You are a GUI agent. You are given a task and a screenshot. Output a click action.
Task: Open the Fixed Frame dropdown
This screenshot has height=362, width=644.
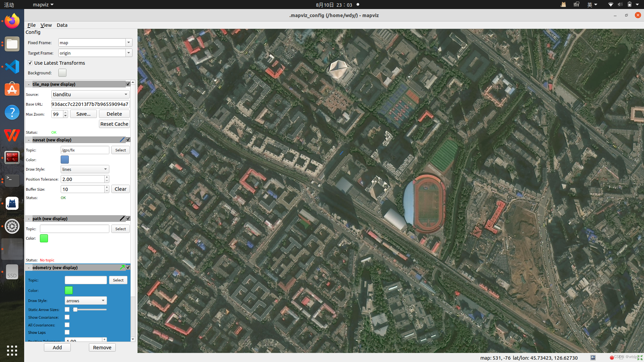point(128,43)
